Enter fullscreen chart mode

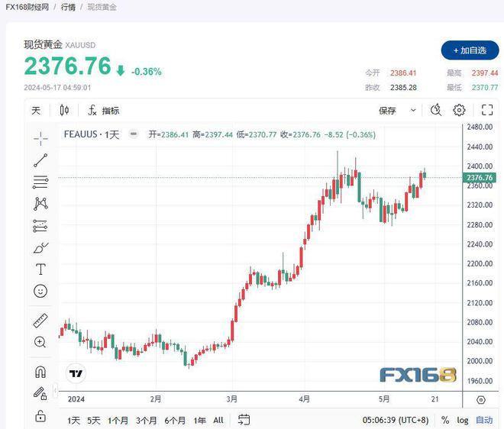487,110
